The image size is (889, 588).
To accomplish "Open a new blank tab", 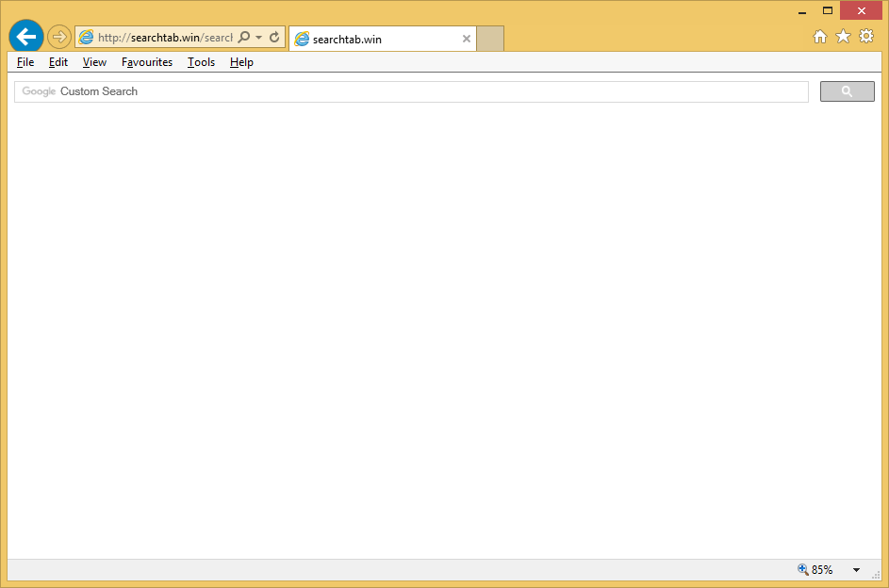I will tap(490, 39).
